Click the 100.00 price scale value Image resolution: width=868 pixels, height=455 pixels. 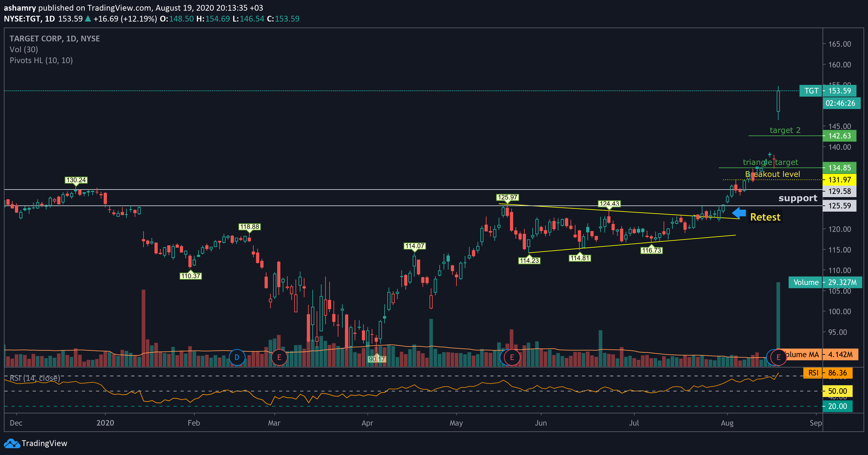coord(839,311)
